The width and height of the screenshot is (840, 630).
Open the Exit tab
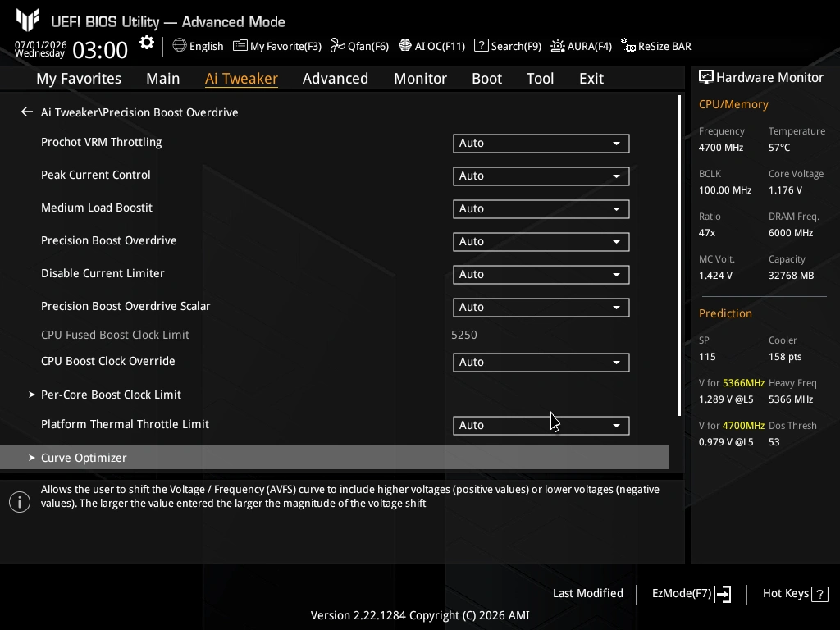tap(591, 78)
